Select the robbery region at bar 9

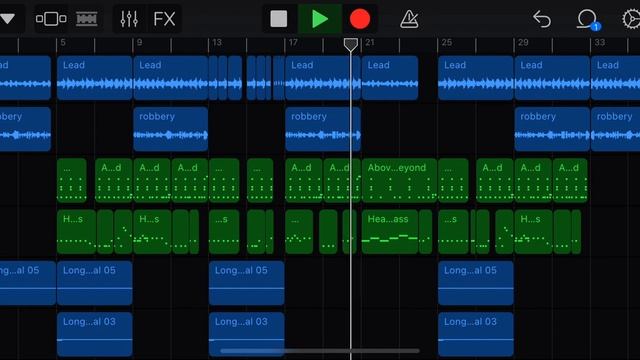click(171, 129)
